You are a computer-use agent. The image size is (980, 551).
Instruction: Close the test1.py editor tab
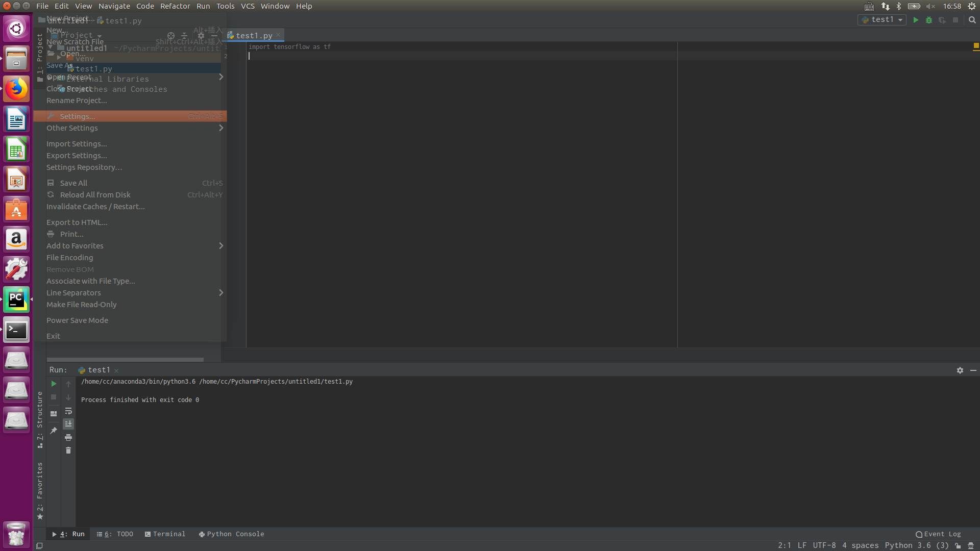(278, 35)
